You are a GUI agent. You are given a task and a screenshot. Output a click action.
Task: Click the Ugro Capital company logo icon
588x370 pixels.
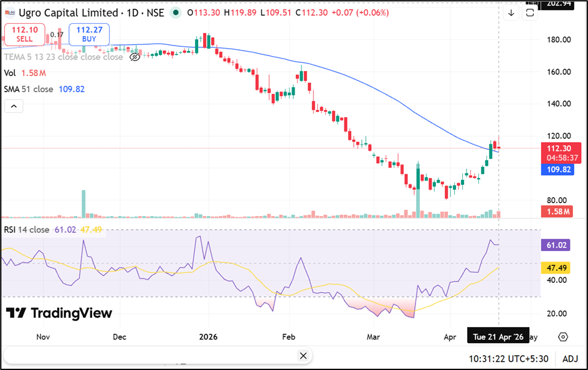click(x=10, y=12)
